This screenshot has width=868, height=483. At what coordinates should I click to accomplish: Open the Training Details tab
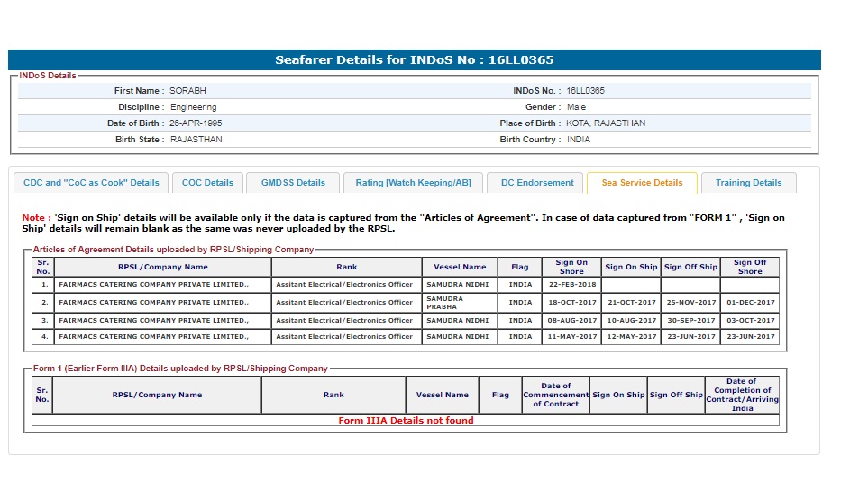(x=748, y=183)
